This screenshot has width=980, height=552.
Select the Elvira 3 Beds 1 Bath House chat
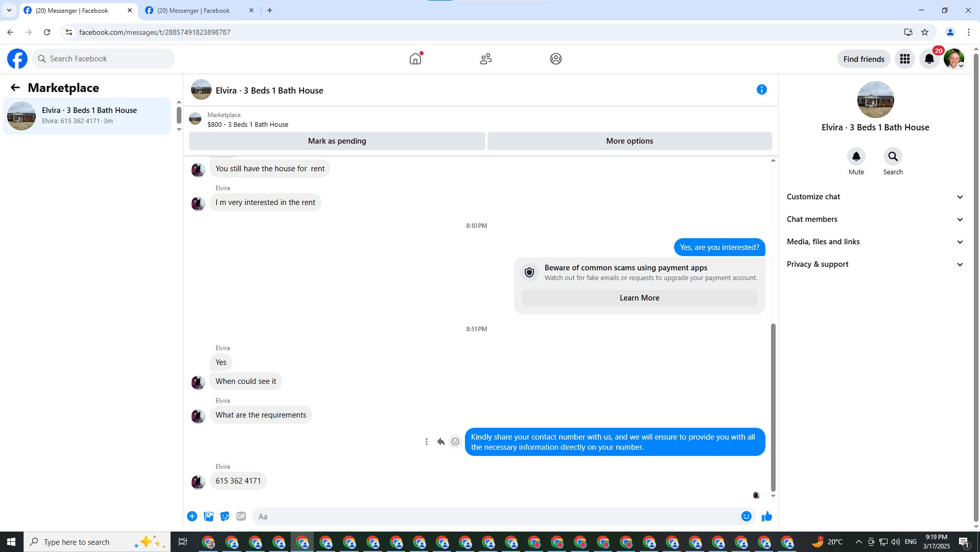(87, 116)
